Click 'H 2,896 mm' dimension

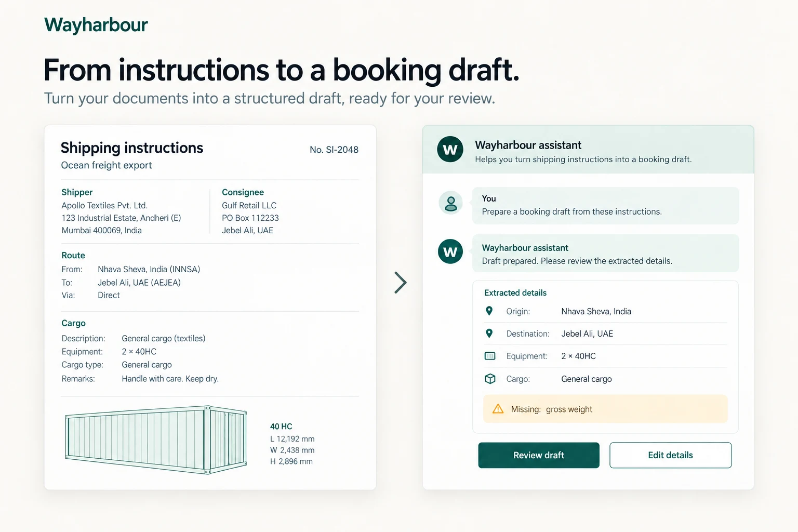coord(291,461)
